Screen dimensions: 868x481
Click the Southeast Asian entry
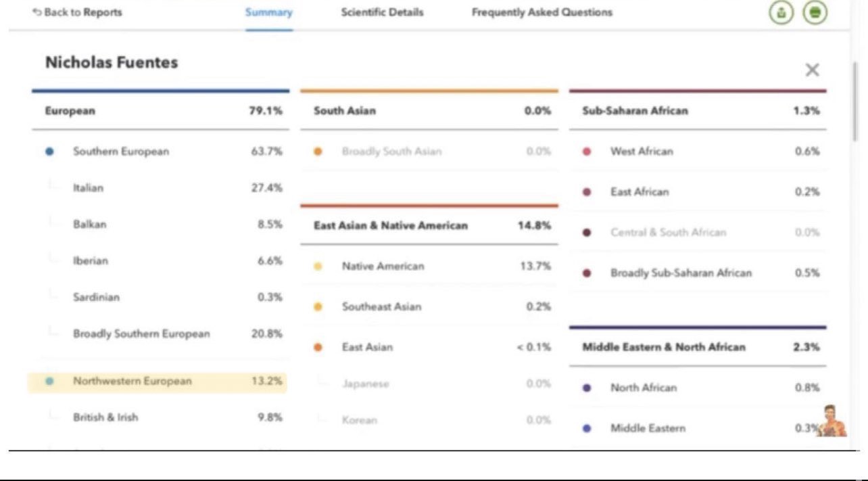pyautogui.click(x=381, y=307)
